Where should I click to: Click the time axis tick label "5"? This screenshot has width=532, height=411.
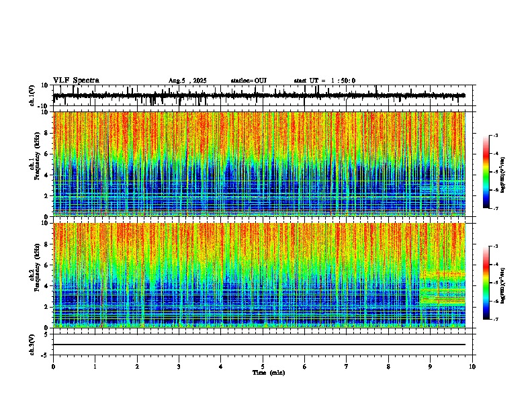(263, 367)
